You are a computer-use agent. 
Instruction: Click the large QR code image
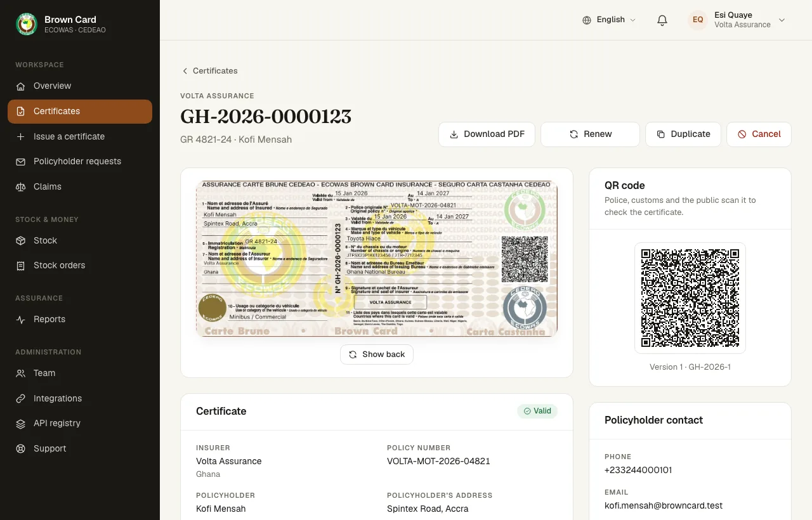click(x=690, y=298)
